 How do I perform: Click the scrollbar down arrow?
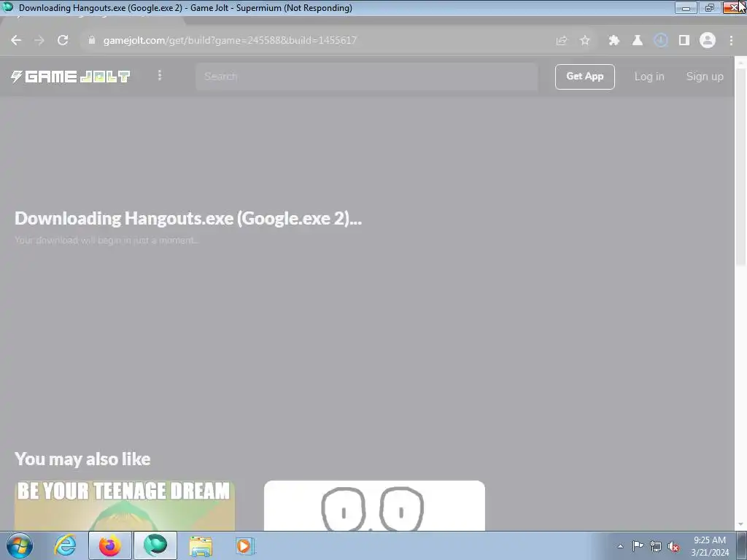(x=741, y=525)
